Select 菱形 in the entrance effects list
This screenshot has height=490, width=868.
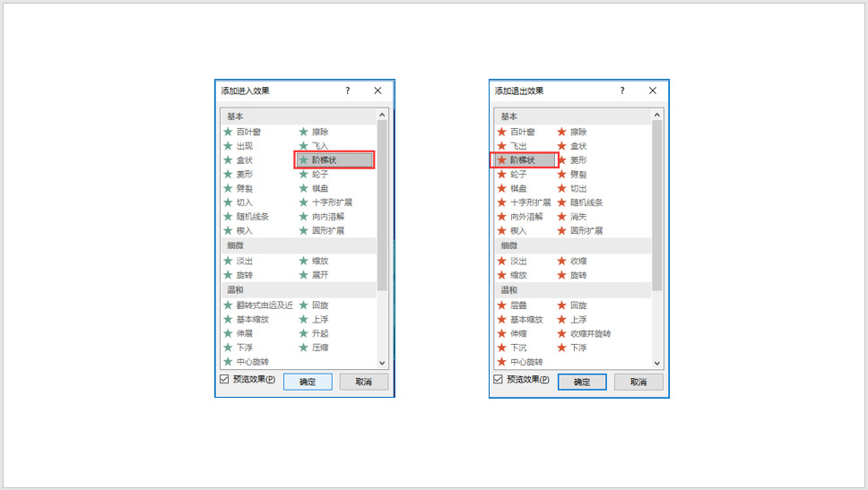[x=245, y=174]
